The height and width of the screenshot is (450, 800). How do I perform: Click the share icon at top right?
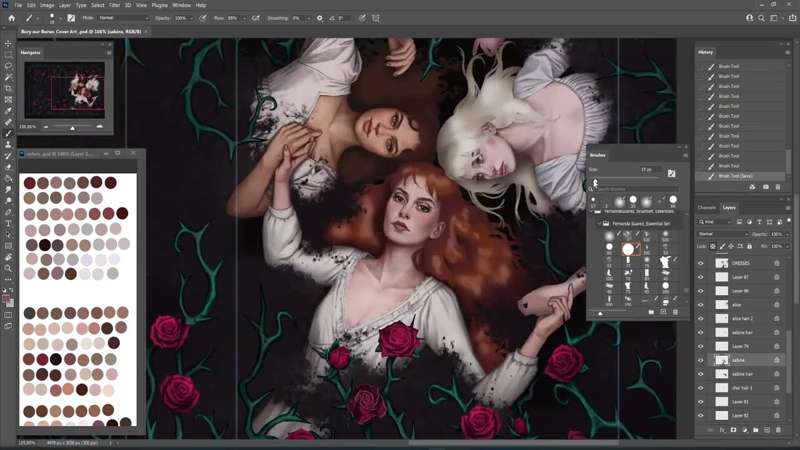tap(792, 18)
